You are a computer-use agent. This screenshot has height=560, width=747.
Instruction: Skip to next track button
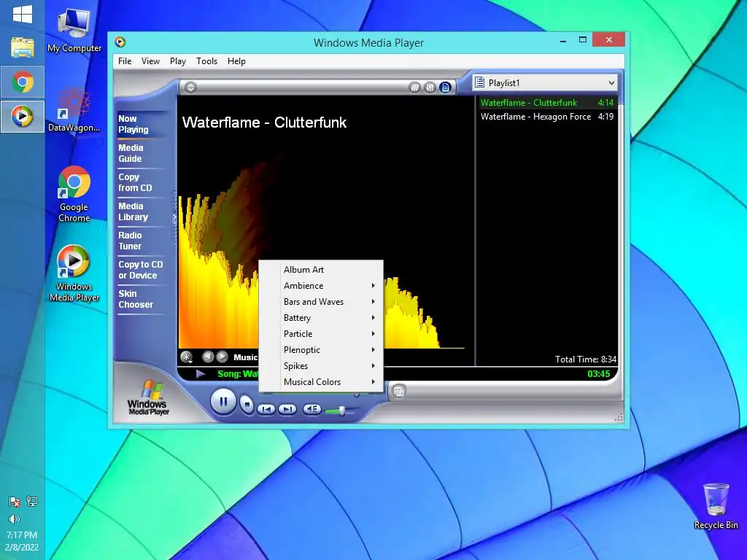(x=287, y=409)
